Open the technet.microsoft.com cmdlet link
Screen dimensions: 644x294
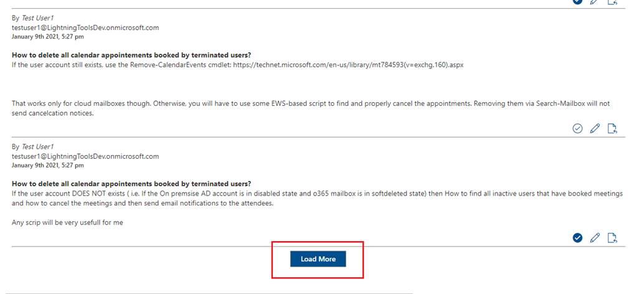(348, 64)
